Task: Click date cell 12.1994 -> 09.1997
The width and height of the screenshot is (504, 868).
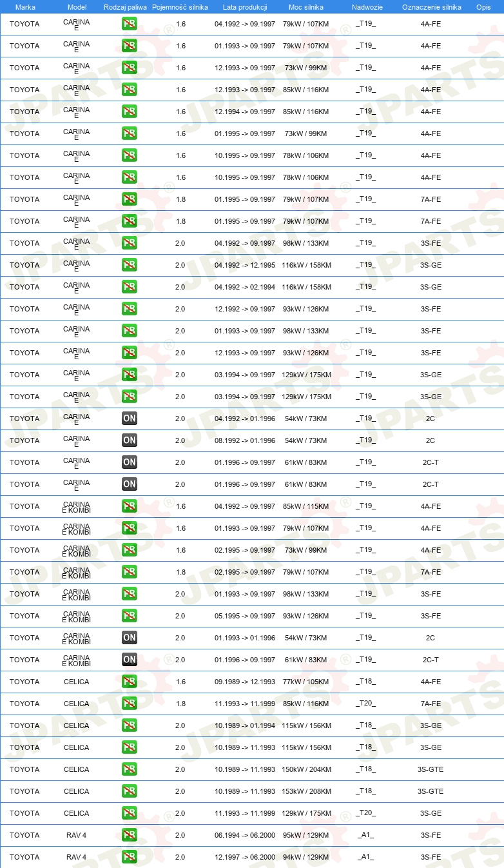Action: [245, 112]
